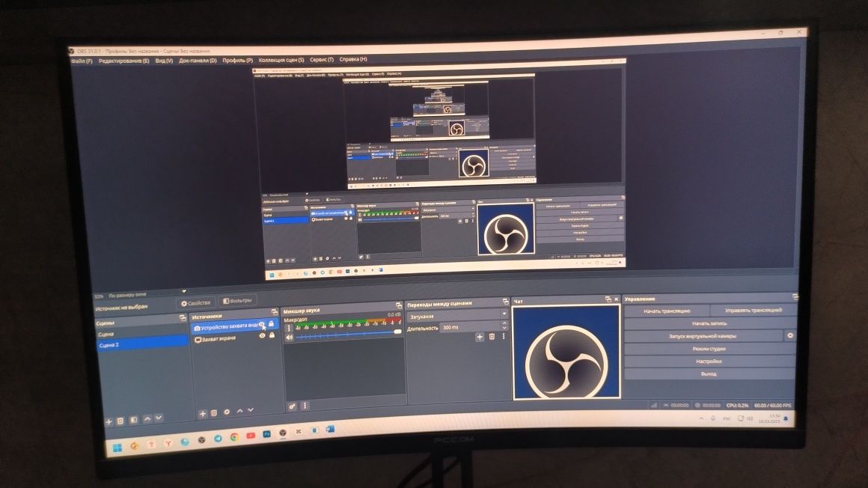Open the Коллекция сцен menu

(x=281, y=60)
